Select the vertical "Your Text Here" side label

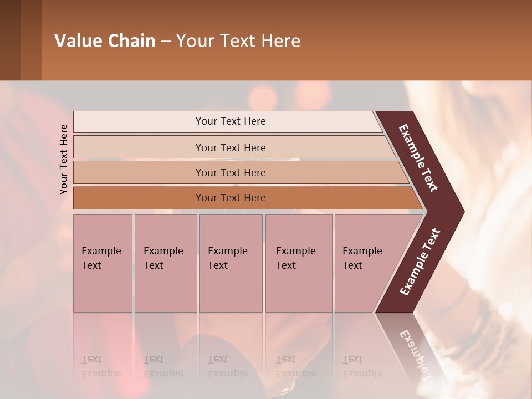[x=64, y=159]
